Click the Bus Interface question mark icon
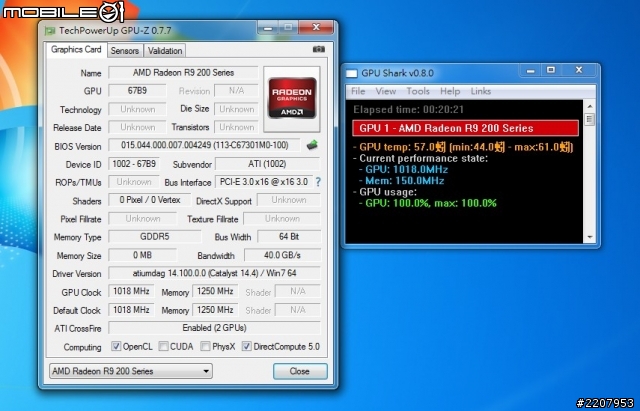 pos(318,182)
